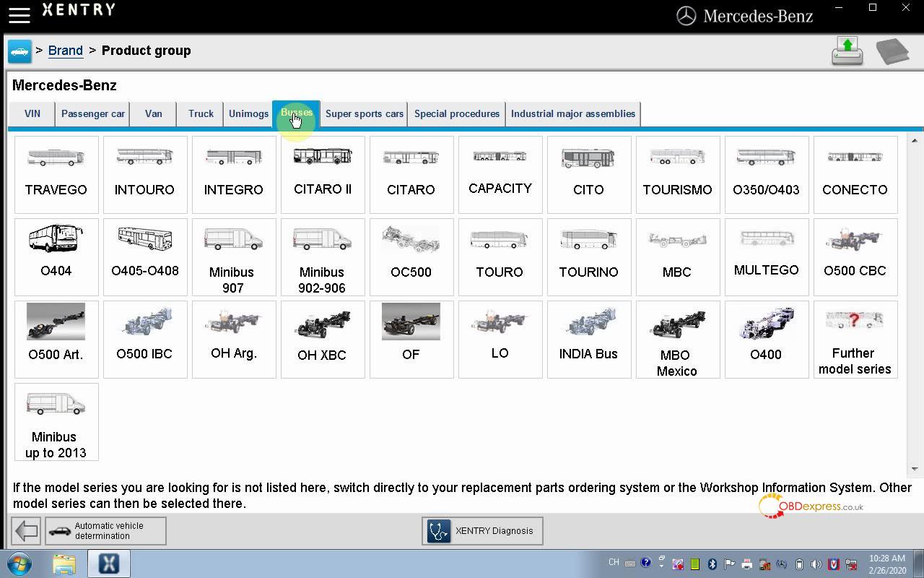Click the XENTRY taskbar app icon
The height and width of the screenshot is (578, 924).
109,564
